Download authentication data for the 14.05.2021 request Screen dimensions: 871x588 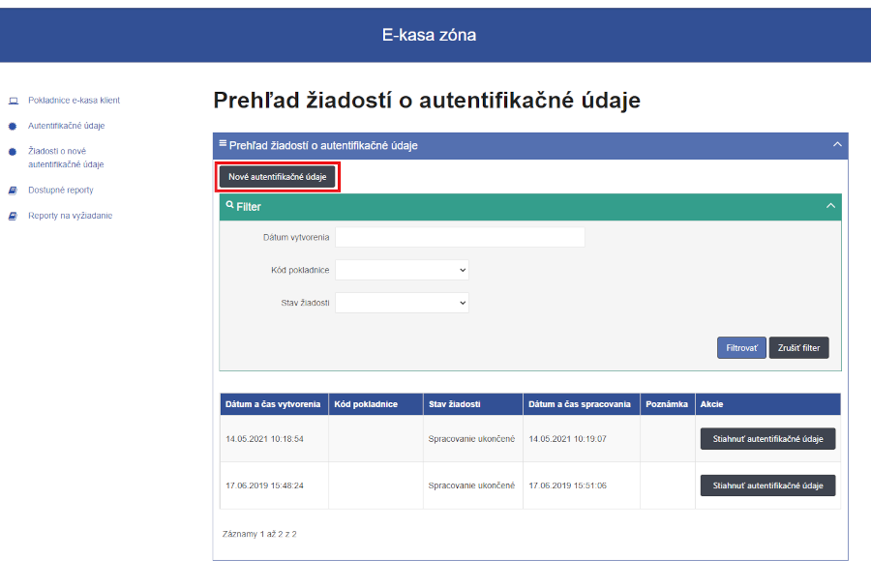767,439
